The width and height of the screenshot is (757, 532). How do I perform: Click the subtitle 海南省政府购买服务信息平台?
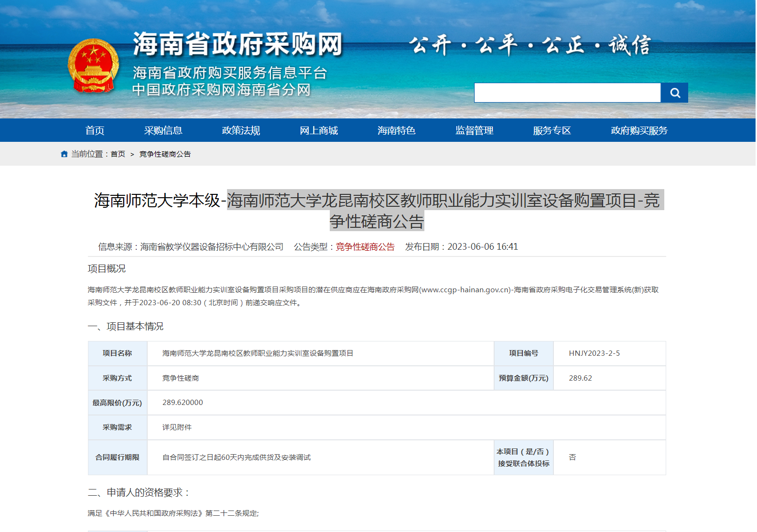pyautogui.click(x=230, y=73)
